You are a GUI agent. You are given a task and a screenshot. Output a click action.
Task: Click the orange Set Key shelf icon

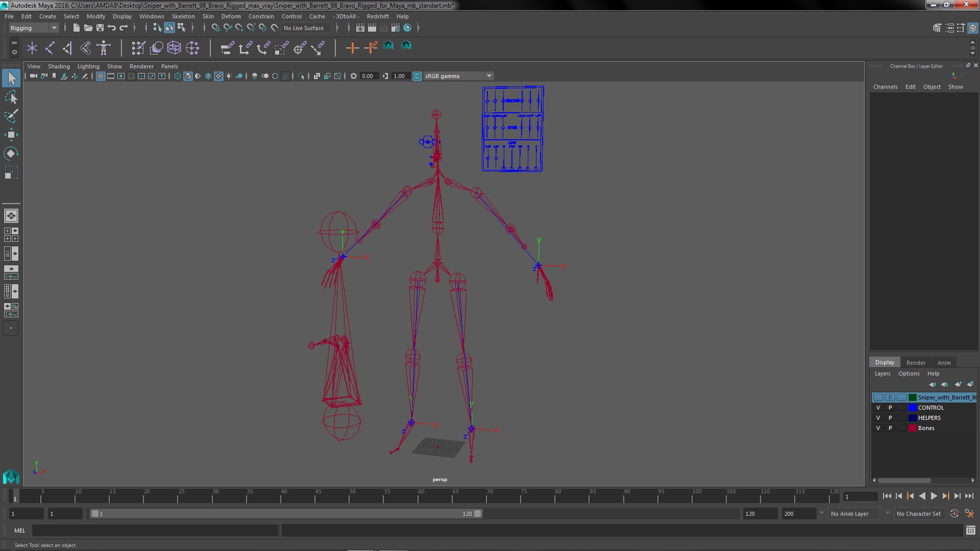pyautogui.click(x=352, y=48)
